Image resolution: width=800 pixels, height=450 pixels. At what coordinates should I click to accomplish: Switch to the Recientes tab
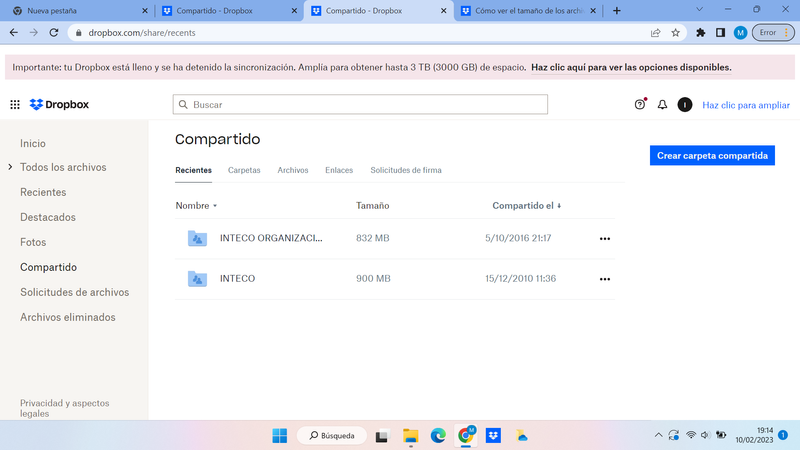(x=193, y=170)
